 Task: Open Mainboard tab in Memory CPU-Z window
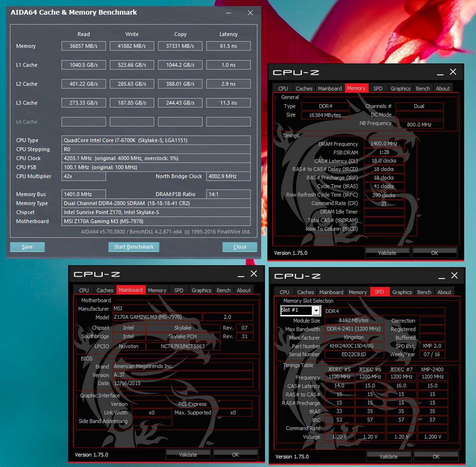click(330, 88)
